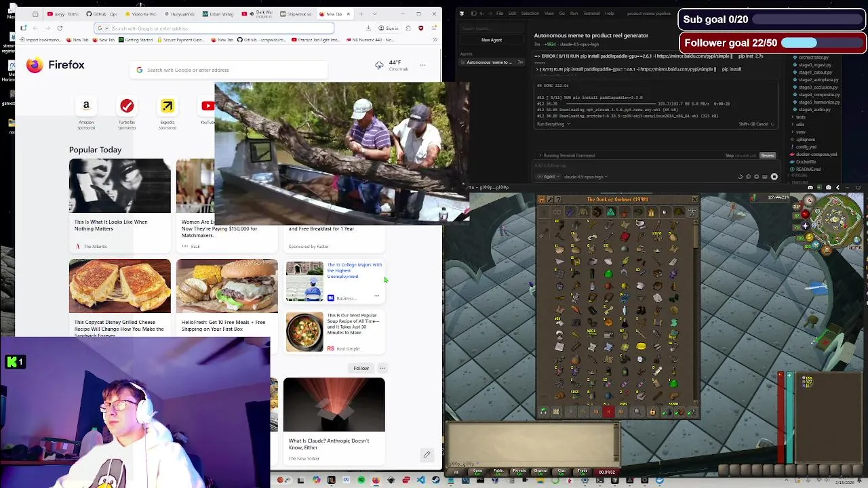The width and height of the screenshot is (868, 488).
Task: Select bank withdraw quantity X
Action: [608, 411]
